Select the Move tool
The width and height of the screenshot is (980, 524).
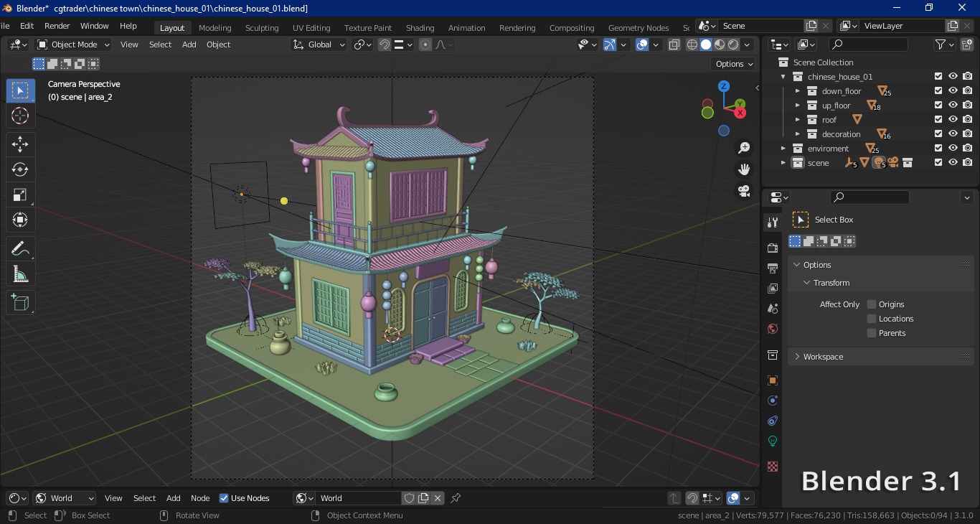click(20, 144)
